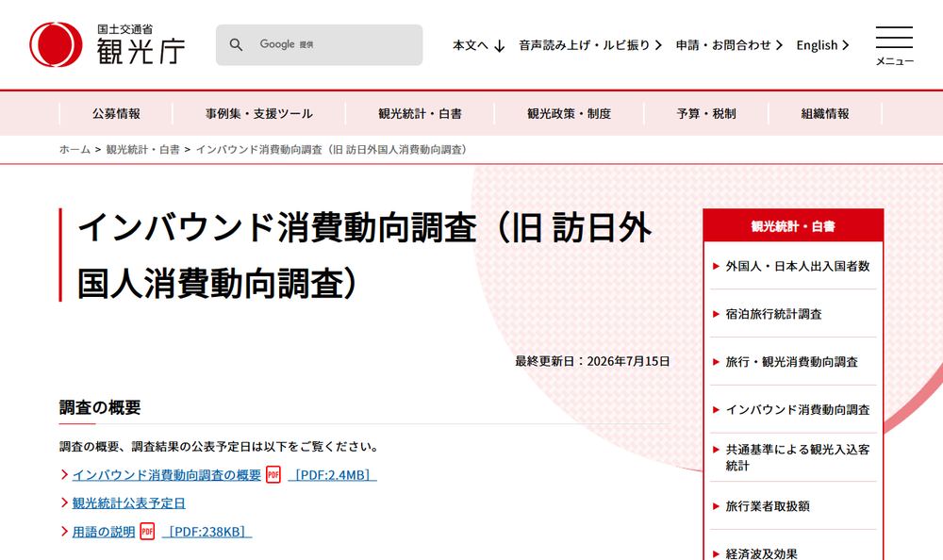
Task: Click the インバウンド消費動向調査 page title
Action: click(x=364, y=255)
